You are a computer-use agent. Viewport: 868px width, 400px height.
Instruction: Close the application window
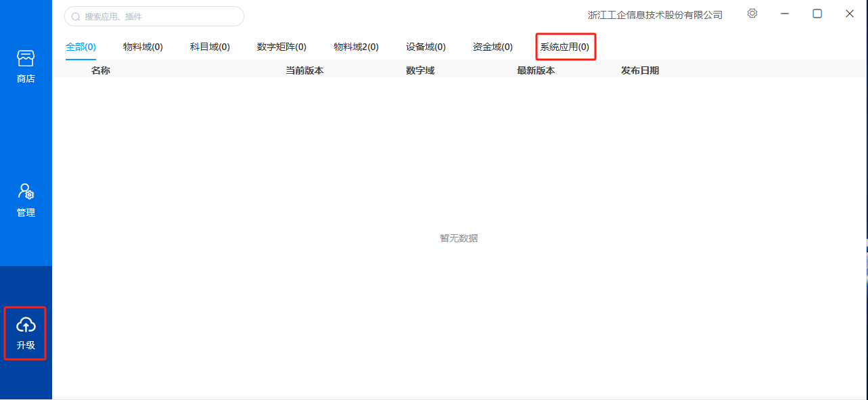pyautogui.click(x=850, y=14)
